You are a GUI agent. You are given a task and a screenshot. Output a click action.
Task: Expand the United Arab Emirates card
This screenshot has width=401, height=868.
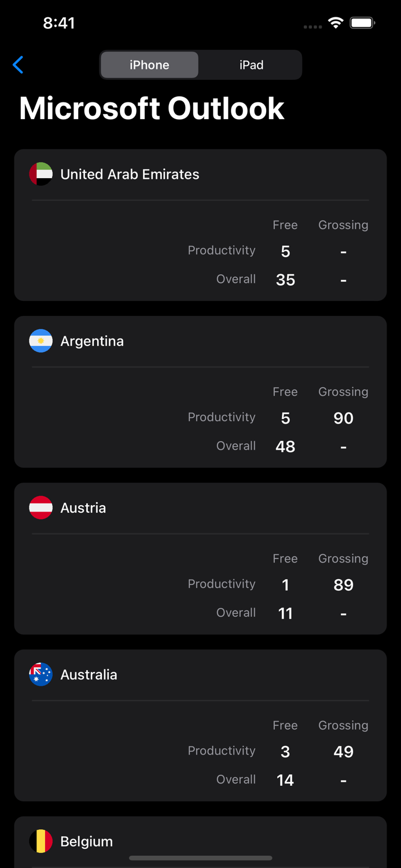click(200, 225)
